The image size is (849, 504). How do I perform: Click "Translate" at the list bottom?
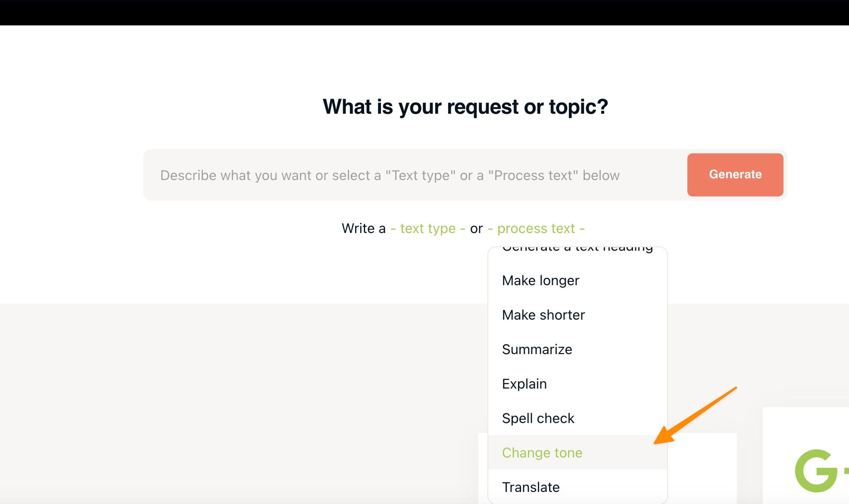531,487
